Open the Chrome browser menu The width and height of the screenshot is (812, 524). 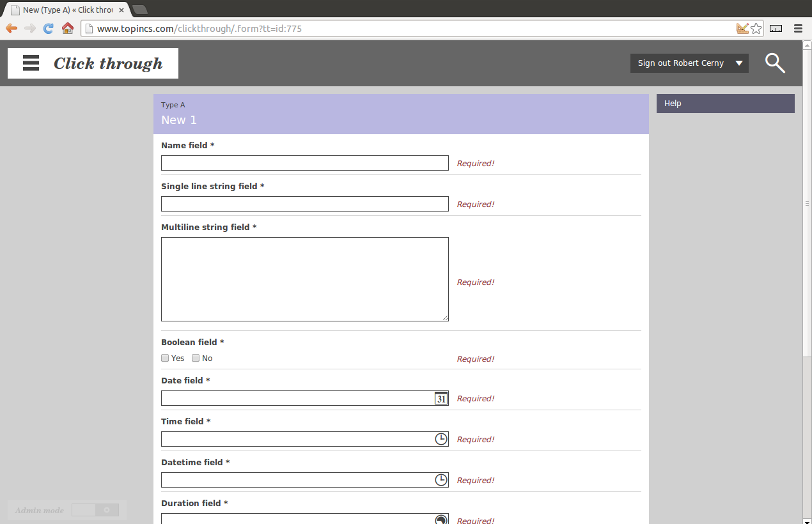[797, 28]
